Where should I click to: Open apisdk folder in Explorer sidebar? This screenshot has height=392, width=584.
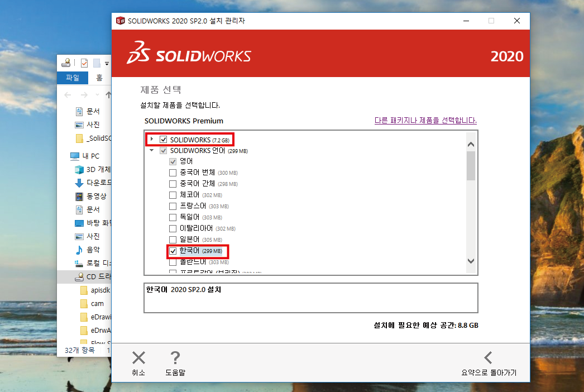pos(95,290)
